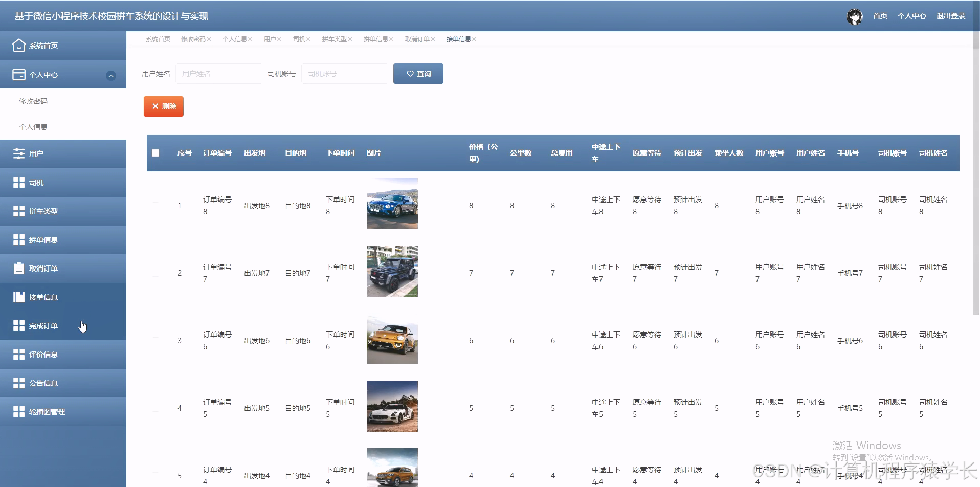
Task: Click 退出登录 to log out
Action: point(950,16)
